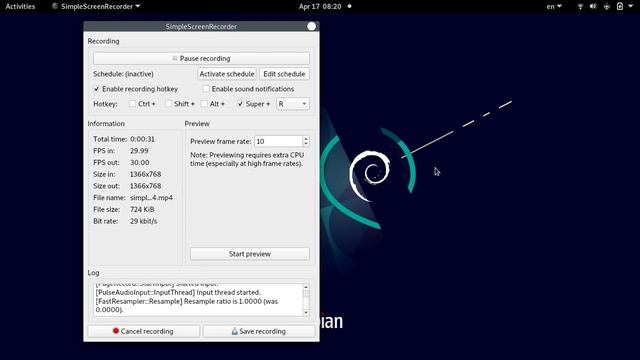Start the preview
640x360 pixels.
250,254
